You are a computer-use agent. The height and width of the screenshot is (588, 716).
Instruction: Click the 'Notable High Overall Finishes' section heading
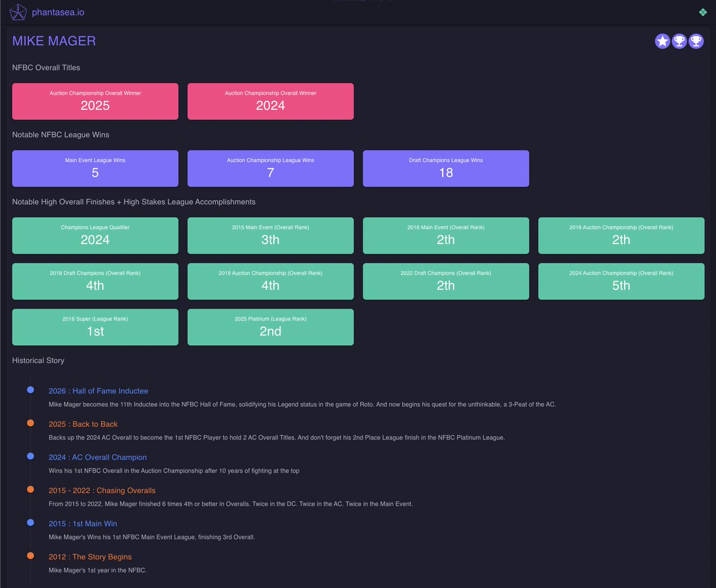[134, 202]
